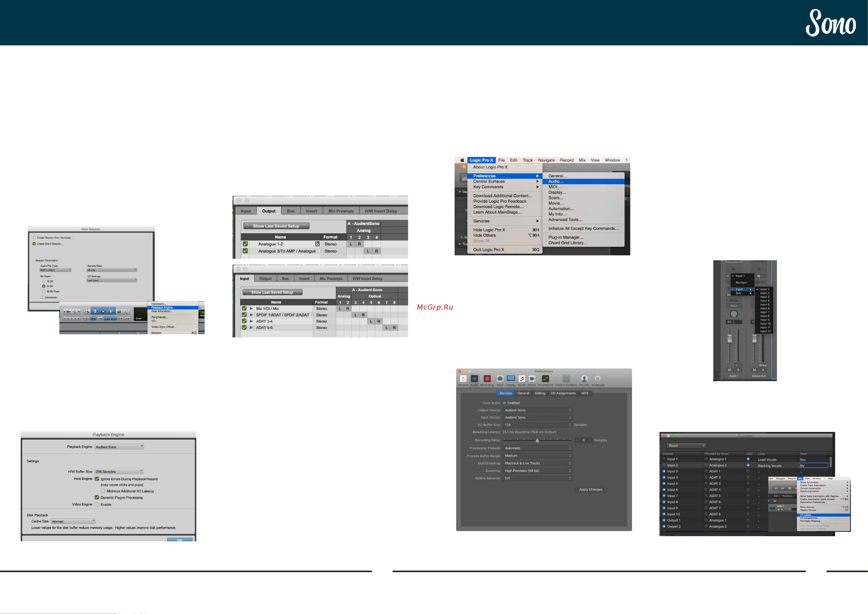The height and width of the screenshot is (614, 868).
Task: Select the Scrubber speaker tool in Pro Tools
Action: pos(119,311)
